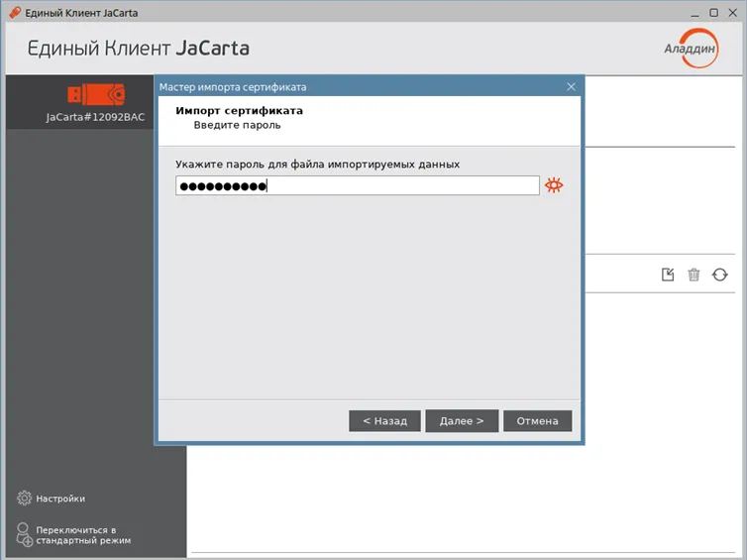Image resolution: width=747 pixels, height=560 pixels.
Task: Switch to standard mode via Переключиться link
Action: coord(83,535)
